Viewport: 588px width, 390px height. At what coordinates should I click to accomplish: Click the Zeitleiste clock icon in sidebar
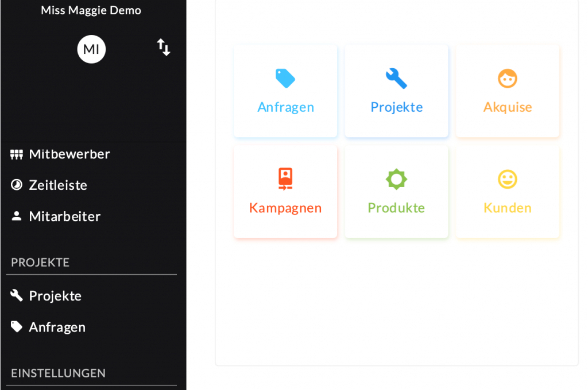17,185
